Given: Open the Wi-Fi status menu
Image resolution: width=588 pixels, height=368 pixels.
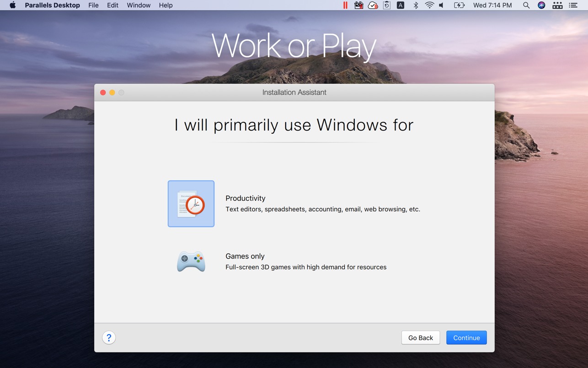Looking at the screenshot, I should point(429,5).
